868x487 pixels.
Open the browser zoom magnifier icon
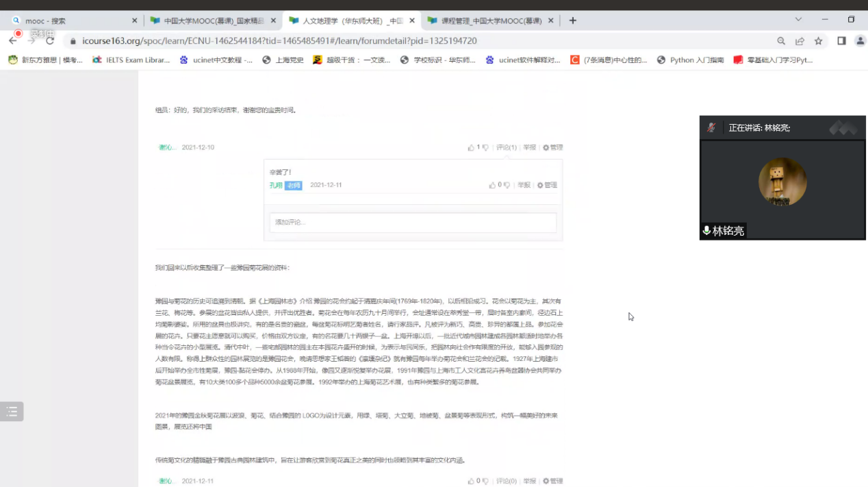click(x=781, y=41)
